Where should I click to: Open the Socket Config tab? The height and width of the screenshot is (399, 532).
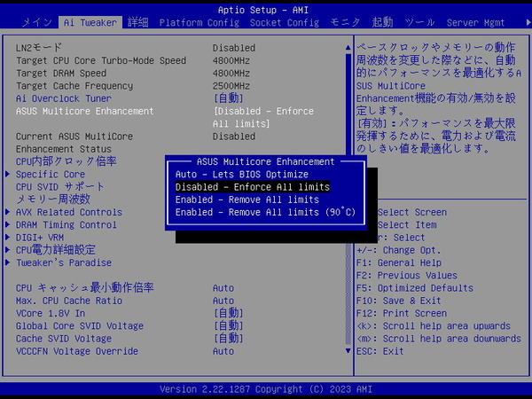[285, 23]
